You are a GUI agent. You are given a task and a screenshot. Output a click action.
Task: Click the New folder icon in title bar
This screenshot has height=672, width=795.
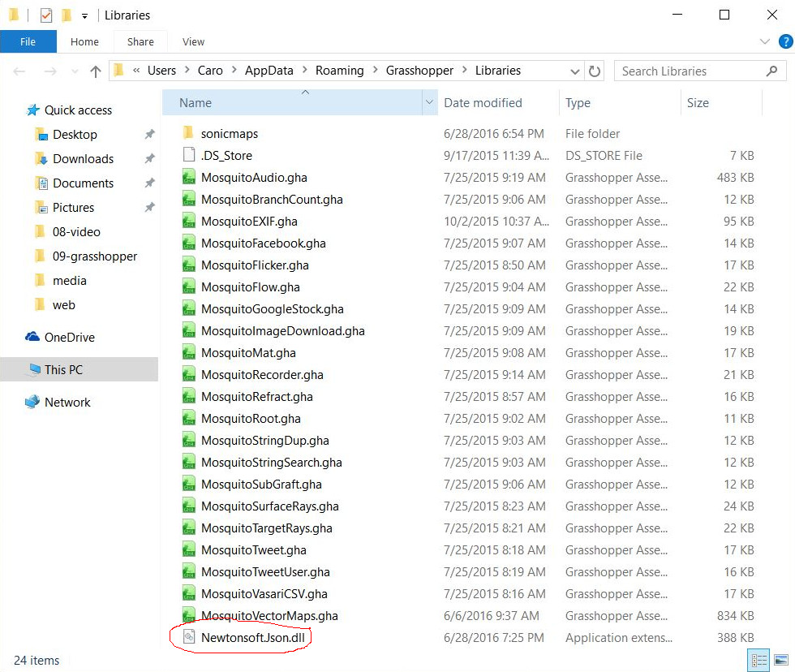(67, 15)
